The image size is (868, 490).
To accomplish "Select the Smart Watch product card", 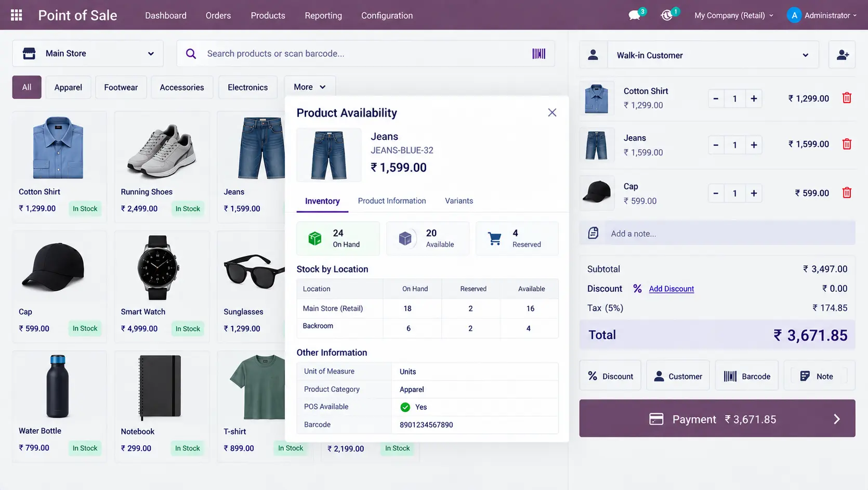I will pyautogui.click(x=162, y=286).
